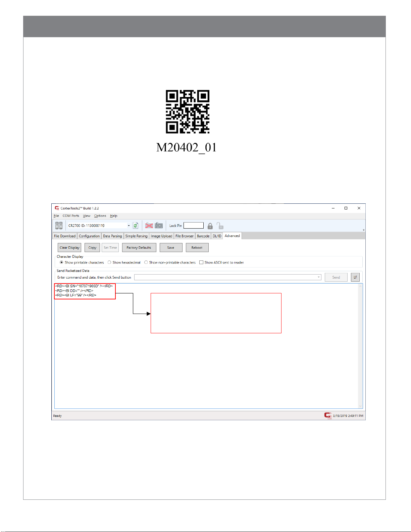Viewport: 411px width, 532px height.
Task: Click the 3/15/2019 2:49:11 PM timestamp
Action: [x=348, y=416]
